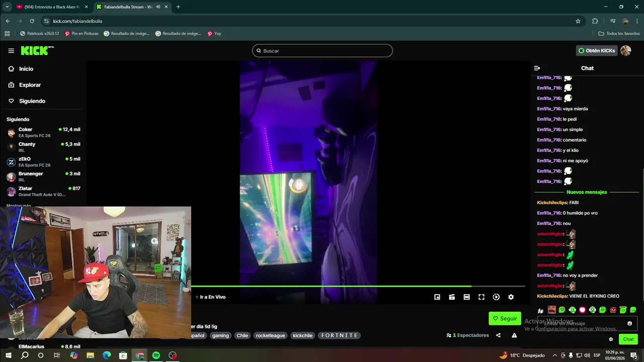Open chat settings gear icon
The width and height of the screenshot is (644, 362).
(611, 339)
